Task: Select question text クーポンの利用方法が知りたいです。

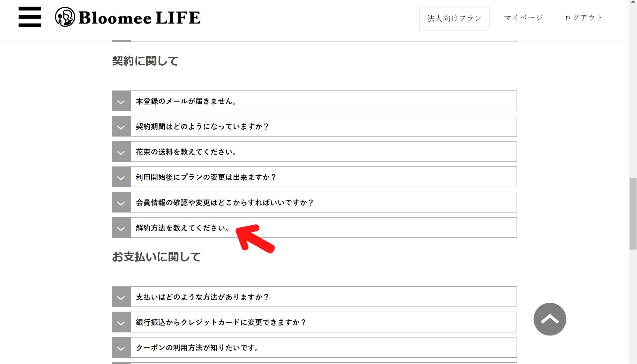Action: pos(198,348)
